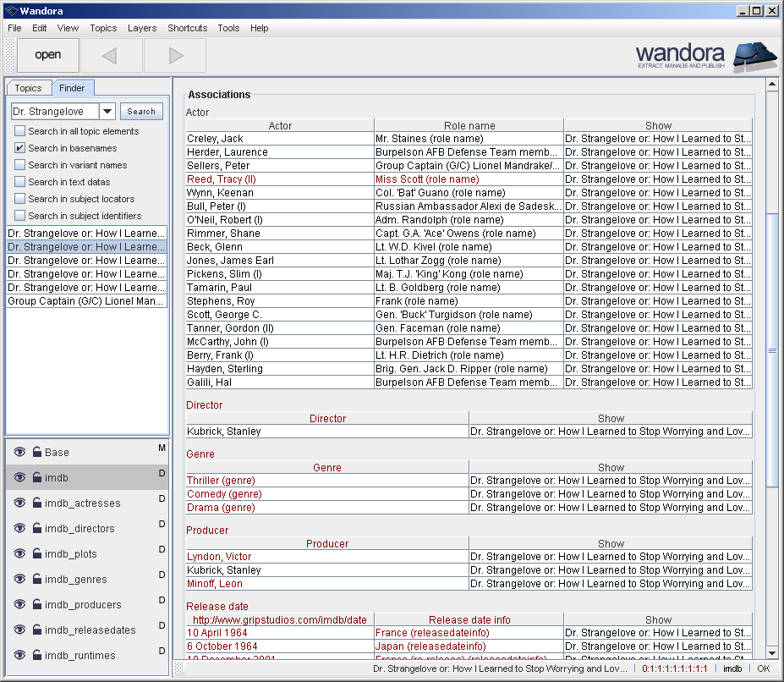Click the back navigation arrow icon
Screen dimensions: 784x682
click(110, 54)
